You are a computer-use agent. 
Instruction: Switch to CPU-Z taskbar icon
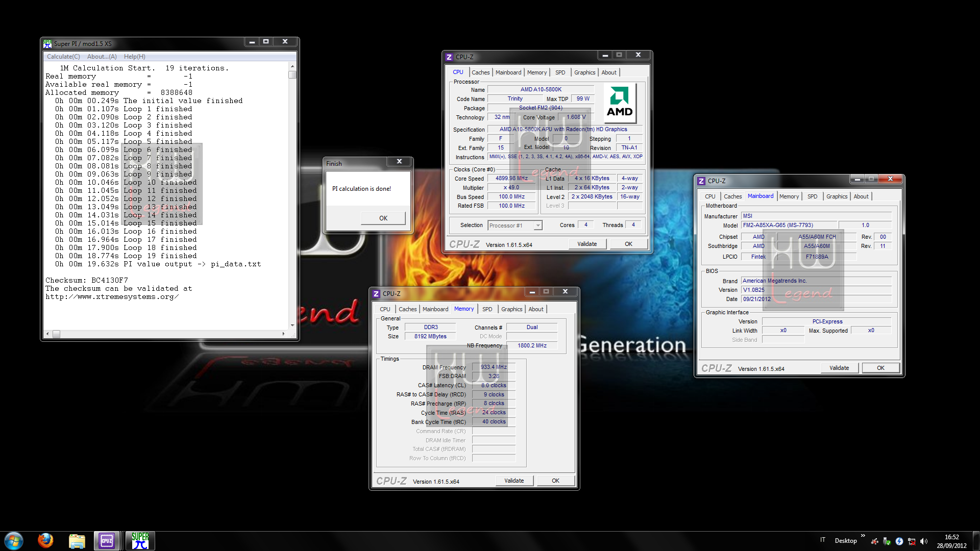point(107,541)
